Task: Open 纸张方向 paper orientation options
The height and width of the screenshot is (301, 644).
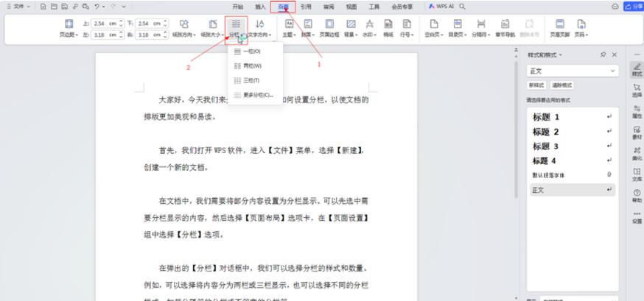Action: (184, 28)
